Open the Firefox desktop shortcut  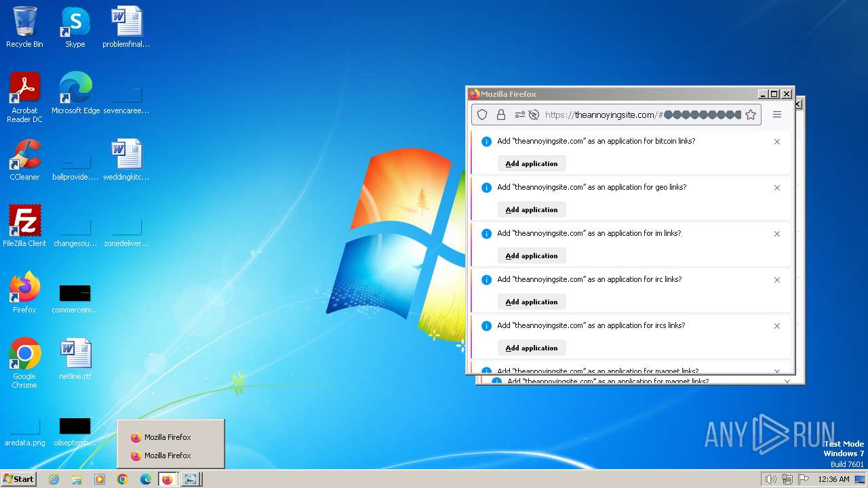(x=24, y=293)
